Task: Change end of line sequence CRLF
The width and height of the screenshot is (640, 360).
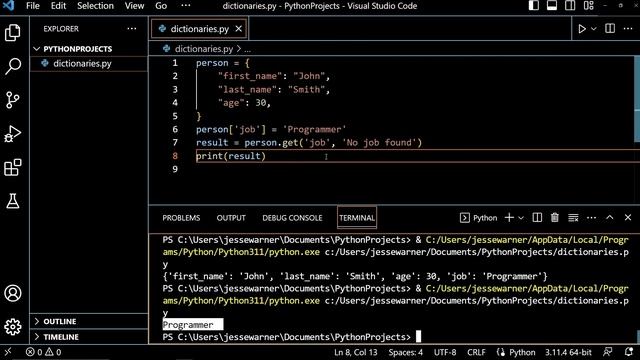Action: click(476, 352)
